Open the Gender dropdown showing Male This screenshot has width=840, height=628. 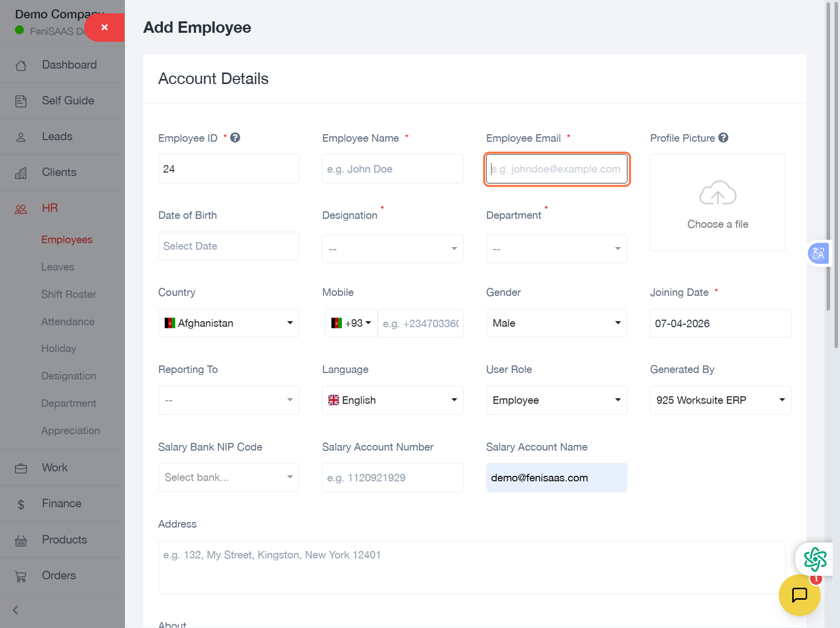click(x=556, y=323)
